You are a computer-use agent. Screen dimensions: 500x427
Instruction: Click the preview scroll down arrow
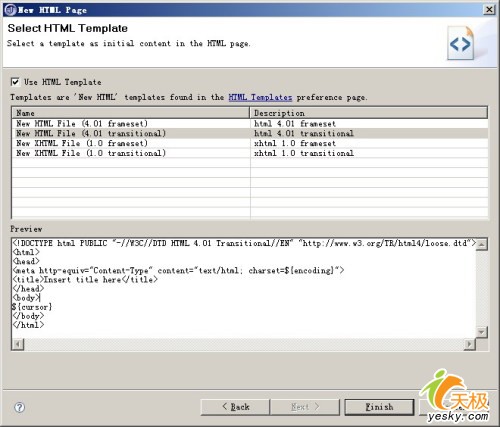[x=482, y=332]
